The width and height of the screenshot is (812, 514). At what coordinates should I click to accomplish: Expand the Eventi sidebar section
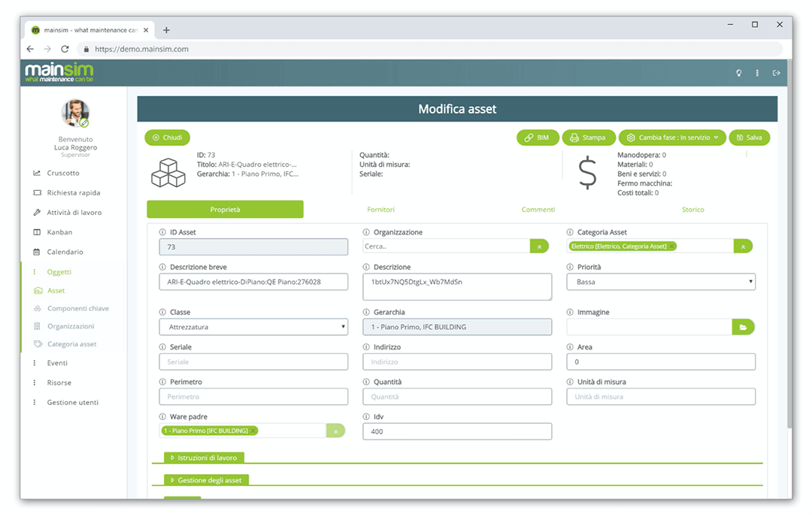click(x=56, y=363)
